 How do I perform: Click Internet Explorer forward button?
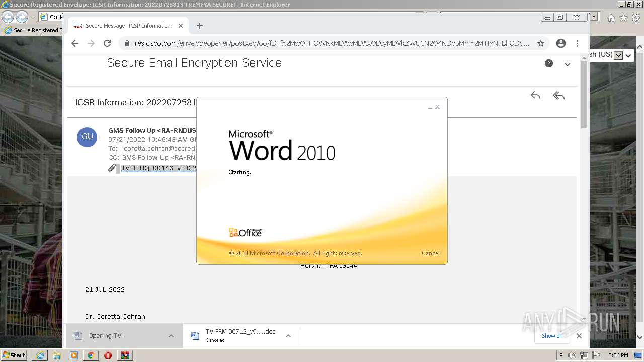point(22,17)
